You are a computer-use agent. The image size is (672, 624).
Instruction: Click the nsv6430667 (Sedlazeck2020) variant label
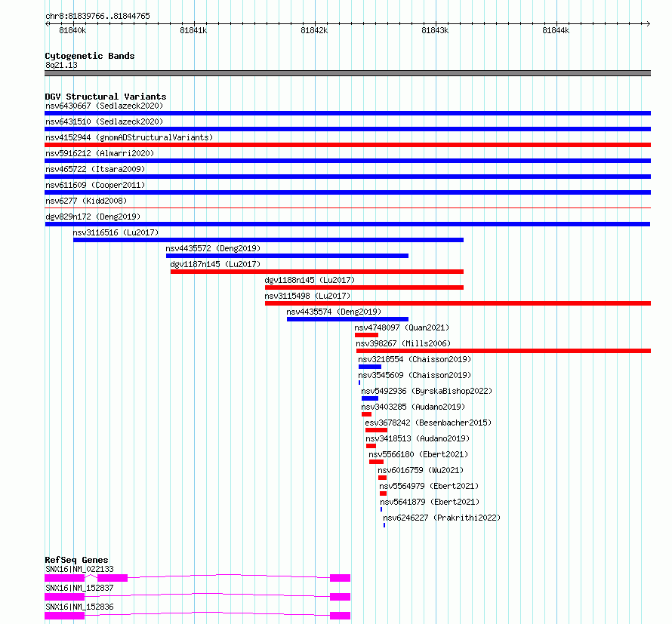pos(104,106)
